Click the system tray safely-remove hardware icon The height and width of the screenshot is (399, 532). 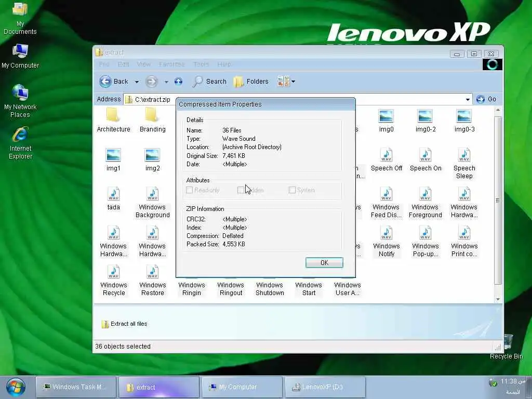pyautogui.click(x=493, y=383)
